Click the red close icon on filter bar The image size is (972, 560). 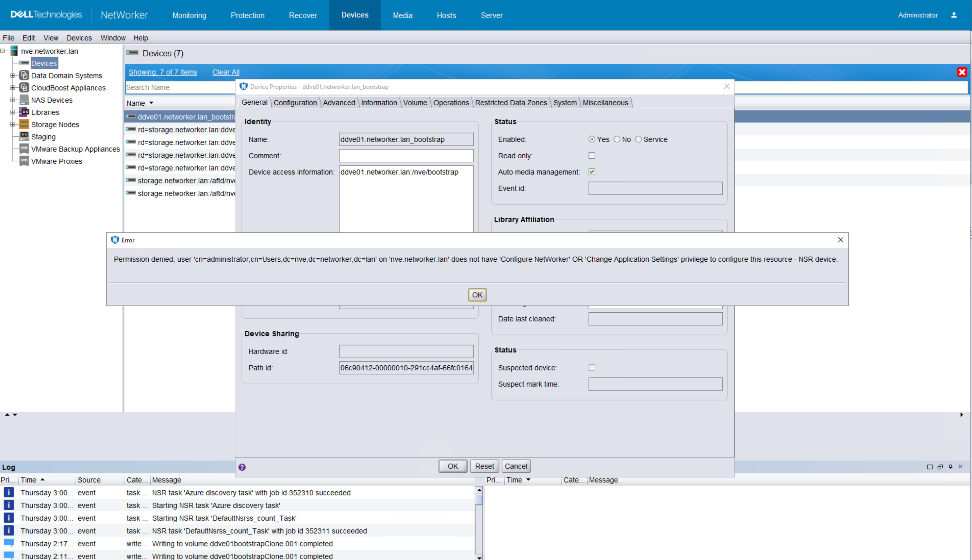coord(962,72)
